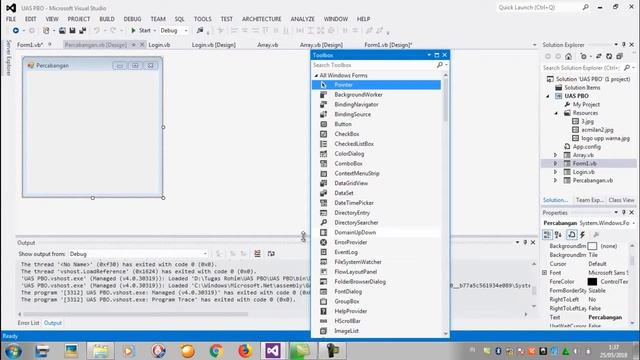Select the FontDialog control
Viewport: 640px width, 360px height.
point(376,291)
